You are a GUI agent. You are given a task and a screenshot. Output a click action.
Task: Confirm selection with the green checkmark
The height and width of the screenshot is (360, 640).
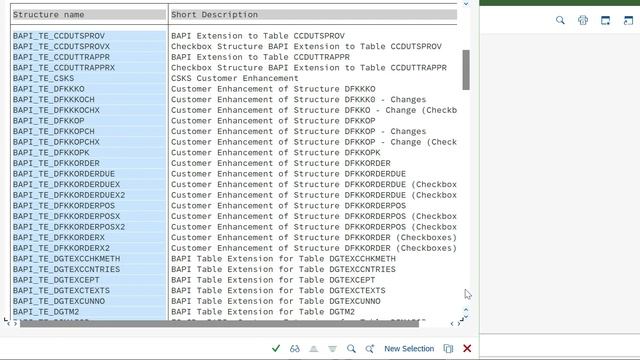(276, 348)
